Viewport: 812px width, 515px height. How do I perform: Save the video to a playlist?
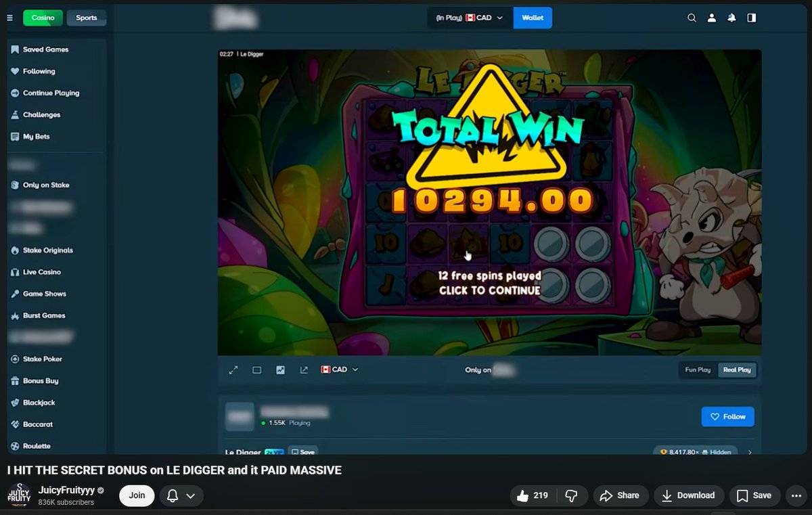754,495
